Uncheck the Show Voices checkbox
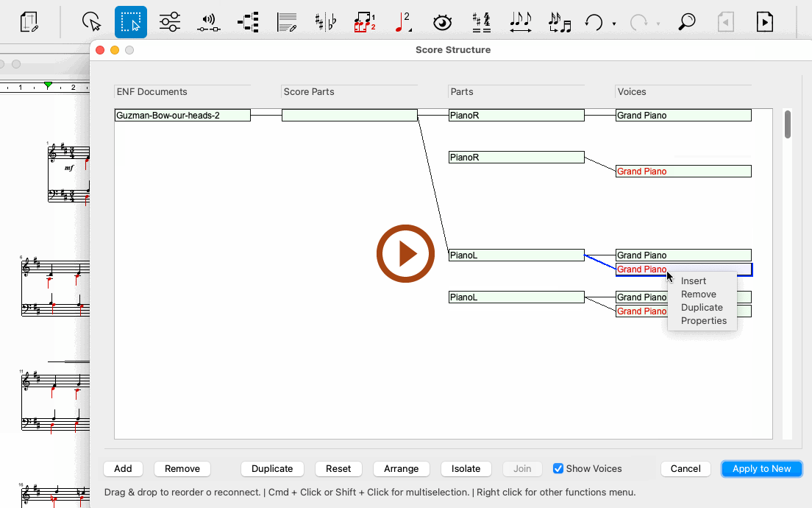 [x=558, y=469]
